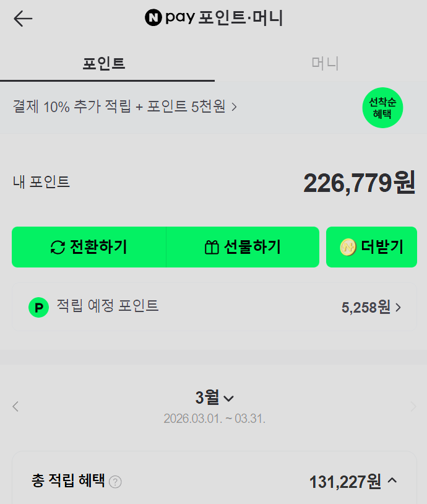The height and width of the screenshot is (504, 427).
Task: Click the 전환하기 button
Action: pos(89,247)
